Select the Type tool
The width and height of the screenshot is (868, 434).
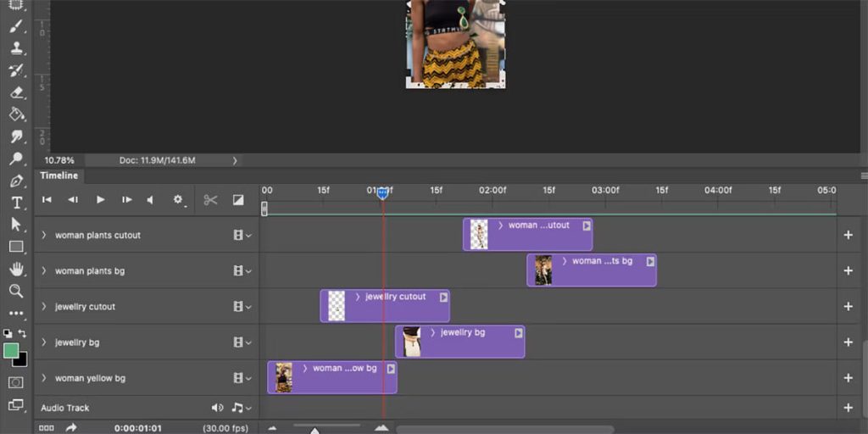[x=16, y=203]
